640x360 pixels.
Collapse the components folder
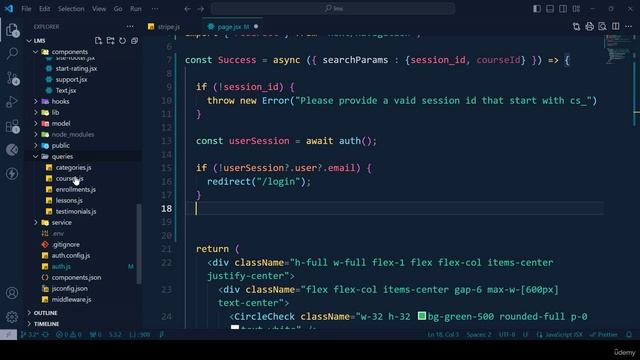point(36,52)
